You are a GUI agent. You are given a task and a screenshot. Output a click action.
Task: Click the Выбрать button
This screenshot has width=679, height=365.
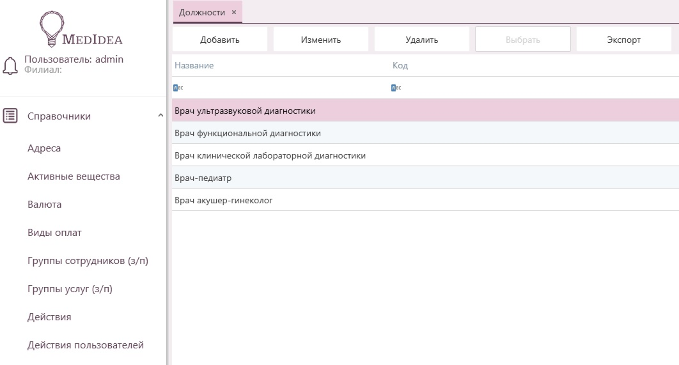523,40
